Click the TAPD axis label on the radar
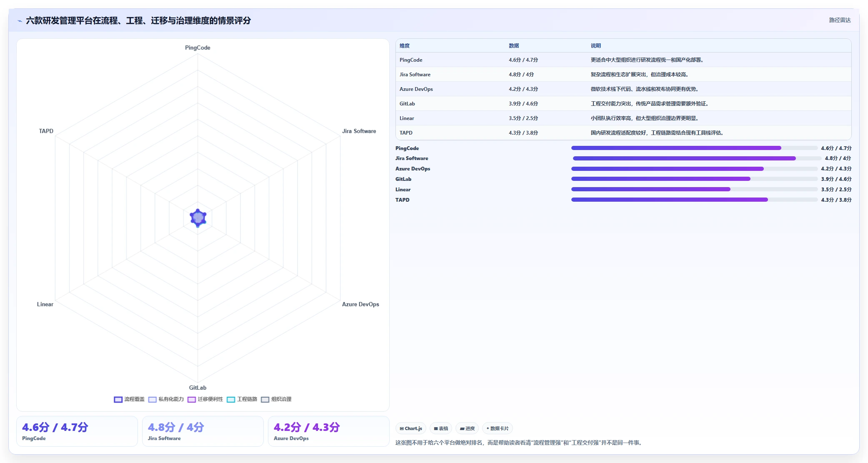Image resolution: width=868 pixels, height=463 pixels. point(46,131)
